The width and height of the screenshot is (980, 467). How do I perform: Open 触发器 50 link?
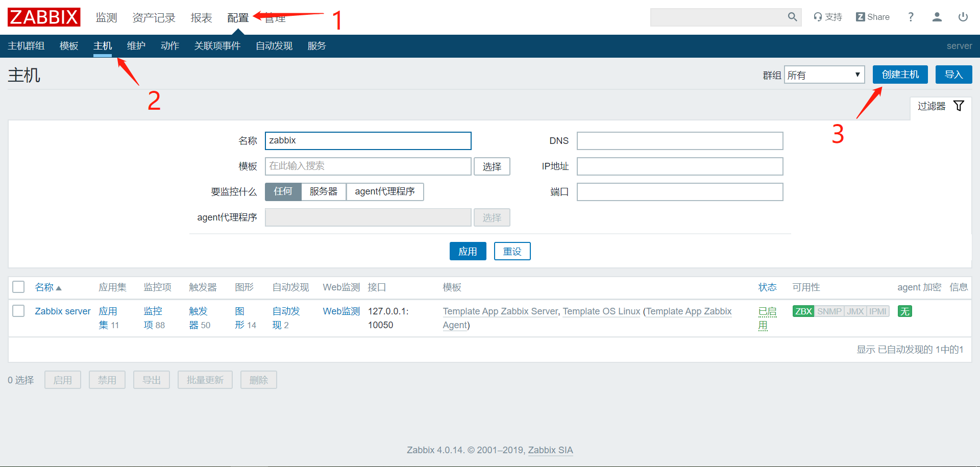(x=200, y=318)
